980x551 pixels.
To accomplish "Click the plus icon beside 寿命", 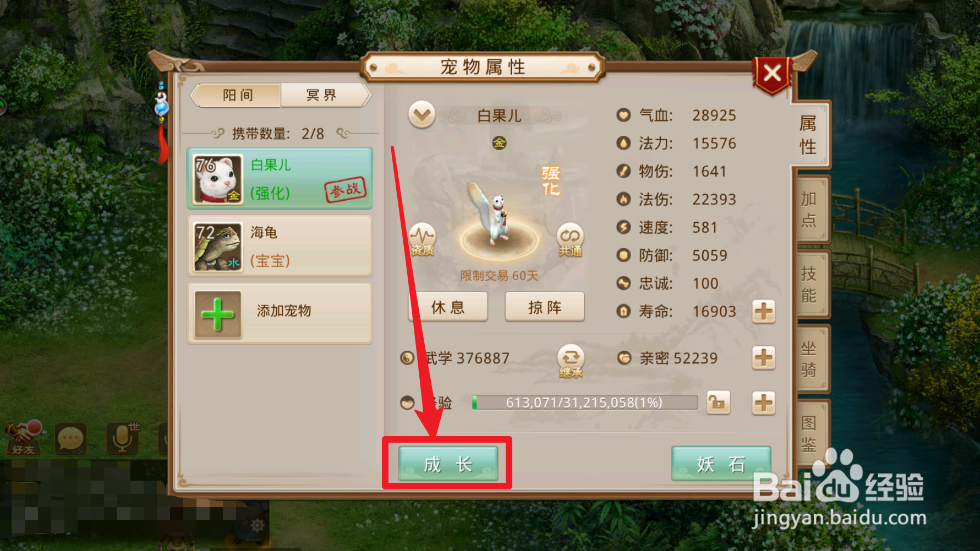I will pos(764,312).
